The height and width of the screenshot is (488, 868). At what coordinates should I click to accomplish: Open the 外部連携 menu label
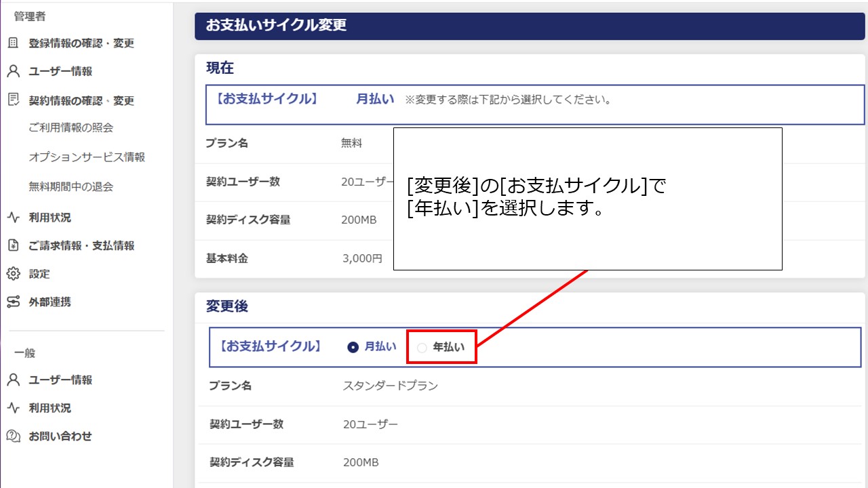pos(50,302)
